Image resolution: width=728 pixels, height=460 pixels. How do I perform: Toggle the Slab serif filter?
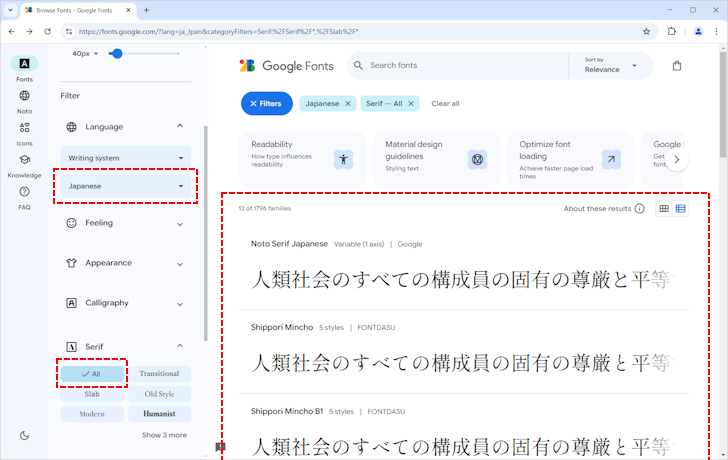coord(92,394)
